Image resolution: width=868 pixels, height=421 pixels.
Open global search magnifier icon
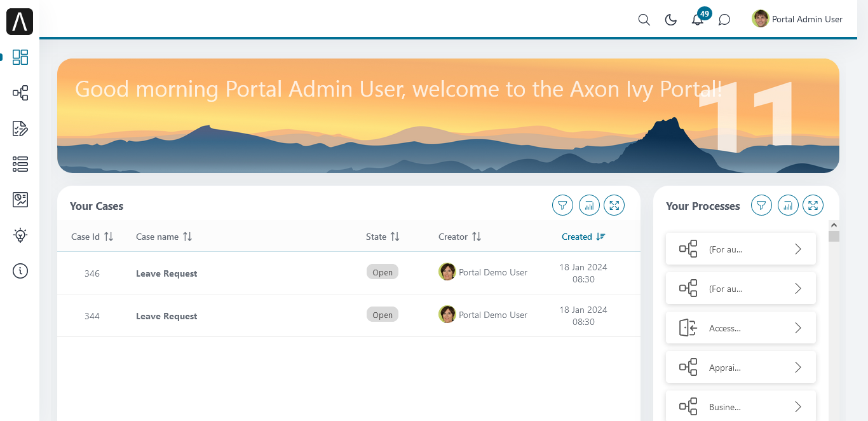click(644, 20)
